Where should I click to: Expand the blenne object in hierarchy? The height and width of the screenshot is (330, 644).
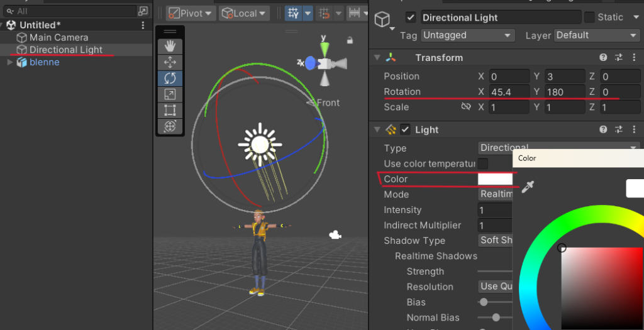(x=9, y=62)
